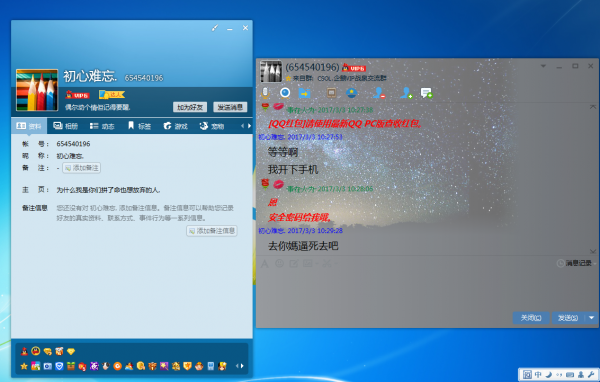Screen dimensions: 600x382
Task: Click the screenshot scissors icon
Action: coord(326,263)
